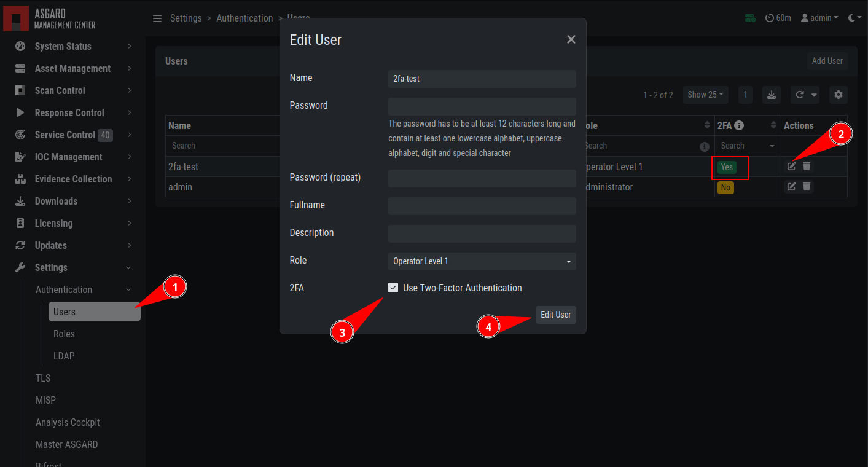Click the refresh icon above the table
Screen dimensions: 868x467
(x=800, y=95)
